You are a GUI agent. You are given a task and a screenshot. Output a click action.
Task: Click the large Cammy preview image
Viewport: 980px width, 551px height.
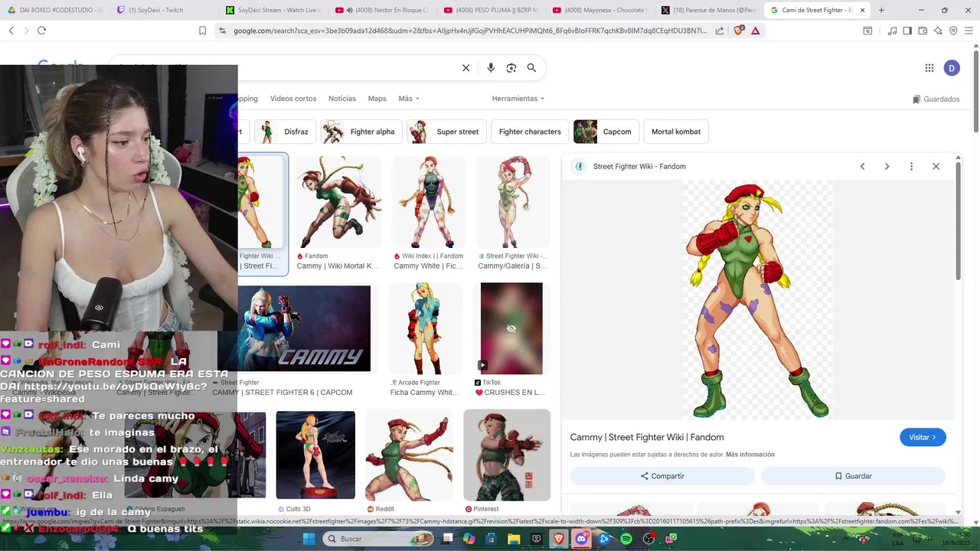click(758, 300)
